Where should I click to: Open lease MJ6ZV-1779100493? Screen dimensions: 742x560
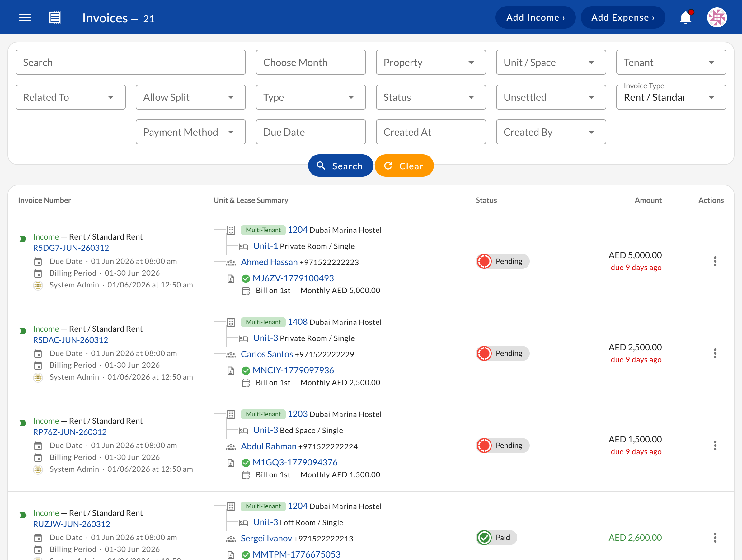[293, 278]
